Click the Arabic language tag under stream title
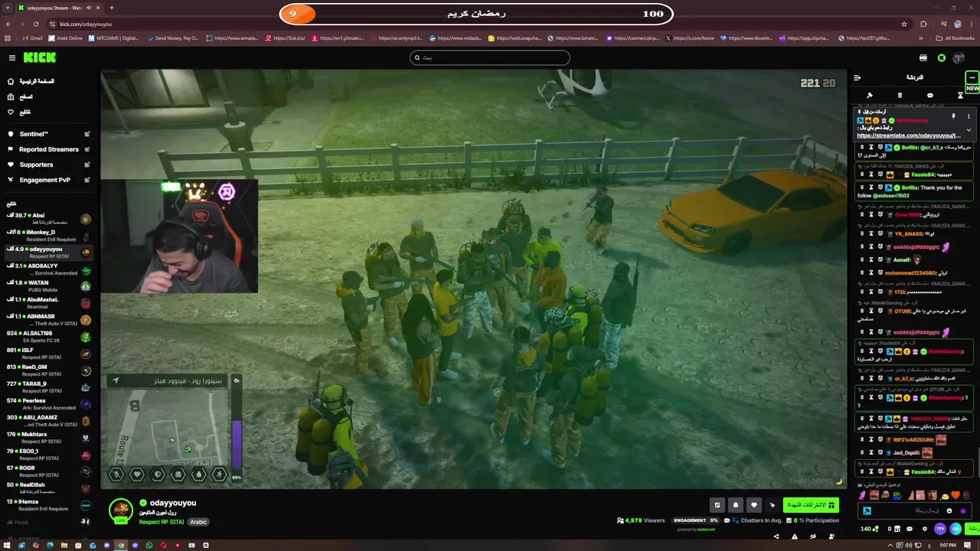 [x=198, y=522]
